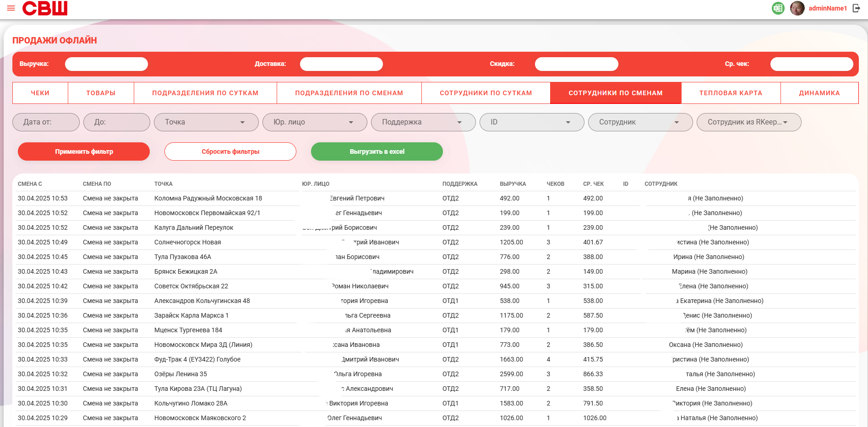Select Кольчугино Ломако 28А cell

[x=191, y=403]
